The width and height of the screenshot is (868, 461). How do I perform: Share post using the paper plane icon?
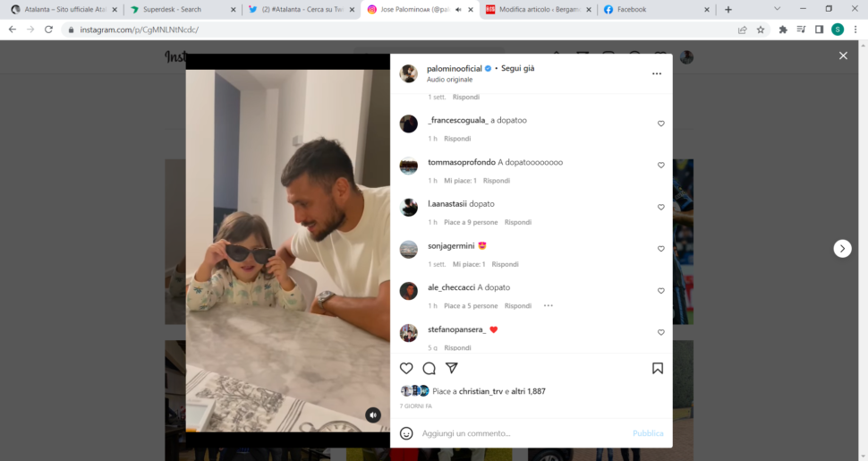pos(452,368)
